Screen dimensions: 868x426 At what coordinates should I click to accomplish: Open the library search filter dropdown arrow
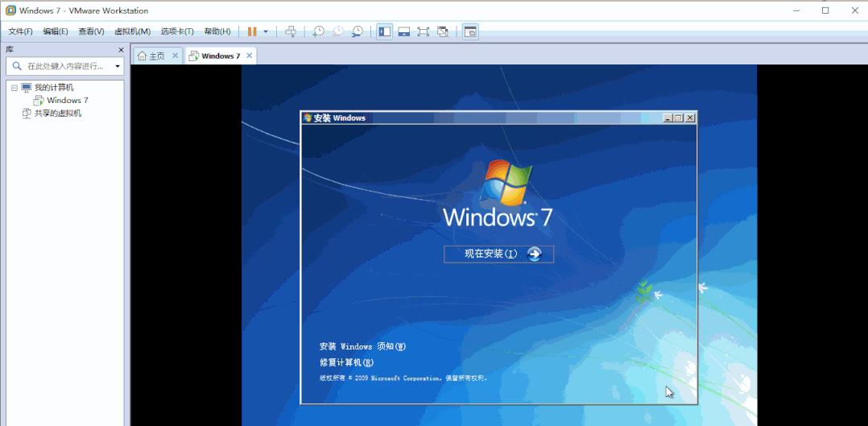pyautogui.click(x=118, y=67)
